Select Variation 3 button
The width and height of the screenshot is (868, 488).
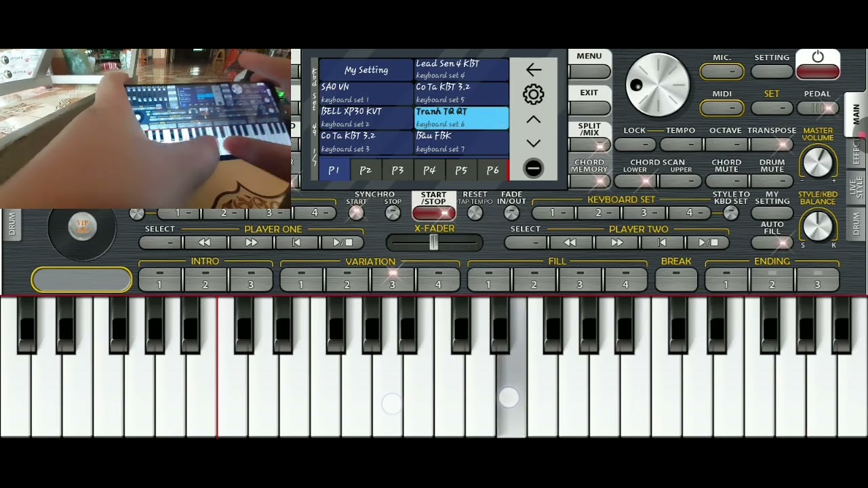click(393, 279)
